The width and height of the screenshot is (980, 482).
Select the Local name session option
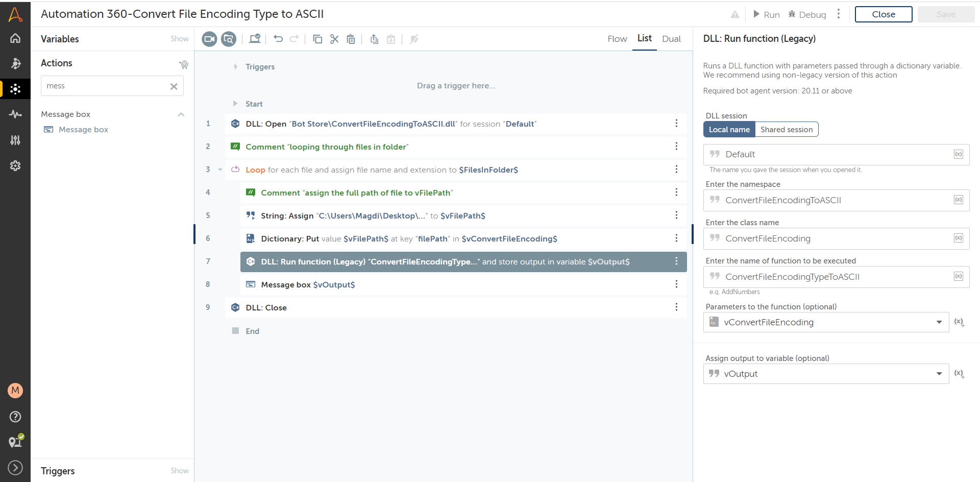pos(729,130)
